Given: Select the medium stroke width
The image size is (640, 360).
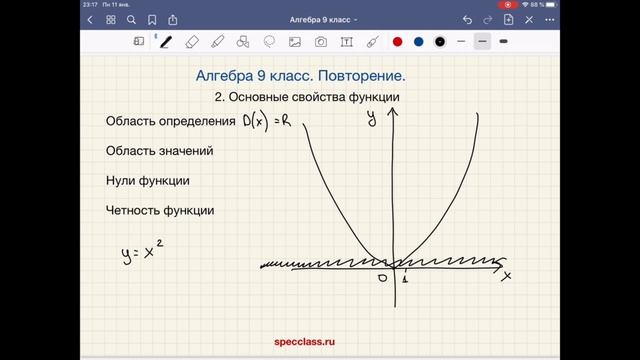Looking at the screenshot, I should [482, 41].
